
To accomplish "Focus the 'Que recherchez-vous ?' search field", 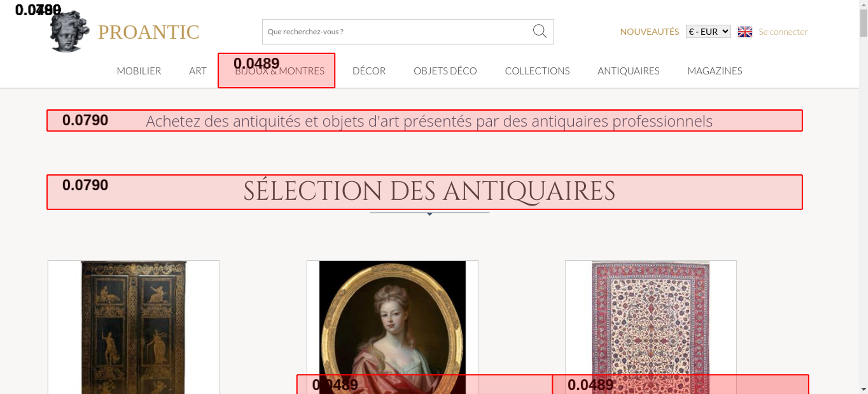I will tap(395, 32).
